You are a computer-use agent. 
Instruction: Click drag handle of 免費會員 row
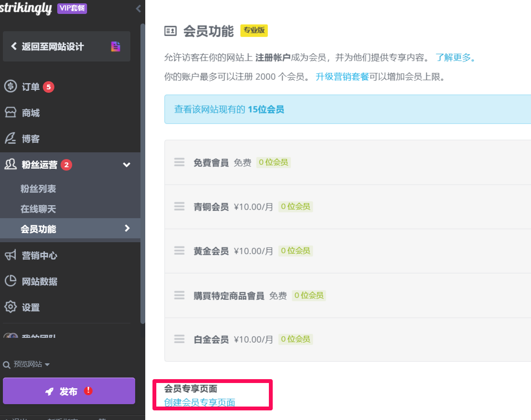point(179,162)
